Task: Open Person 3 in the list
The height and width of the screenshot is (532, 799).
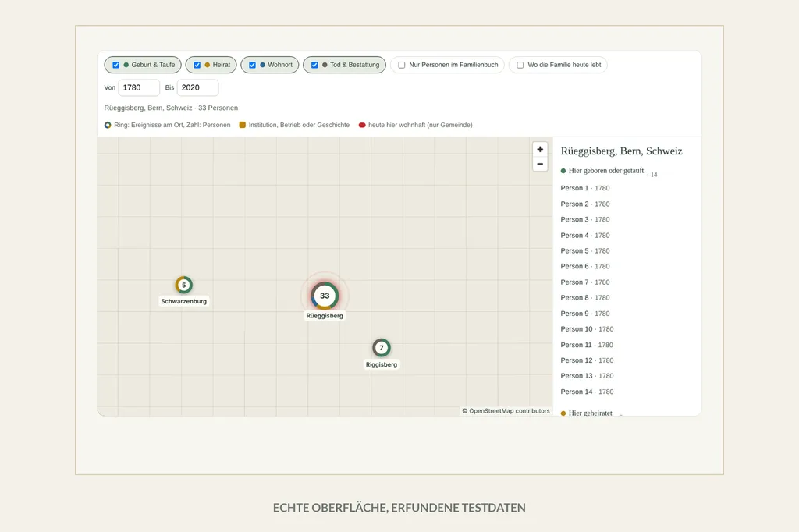Action: coord(585,220)
